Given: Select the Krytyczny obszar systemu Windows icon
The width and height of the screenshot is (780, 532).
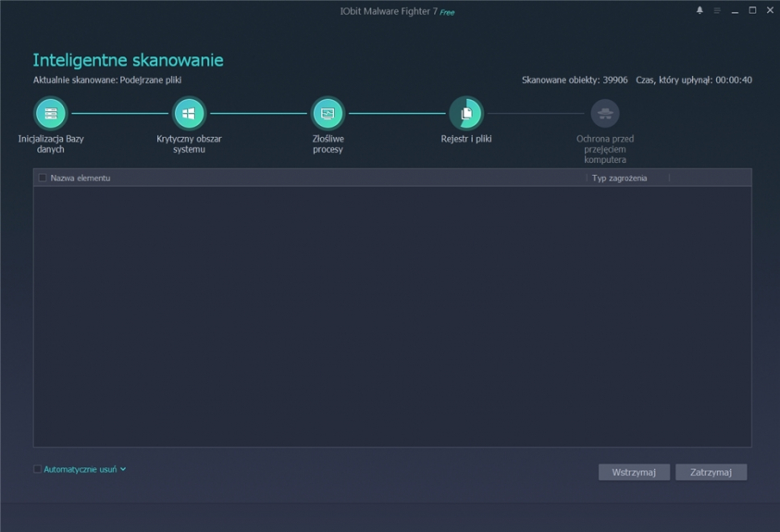Looking at the screenshot, I should coord(189,114).
